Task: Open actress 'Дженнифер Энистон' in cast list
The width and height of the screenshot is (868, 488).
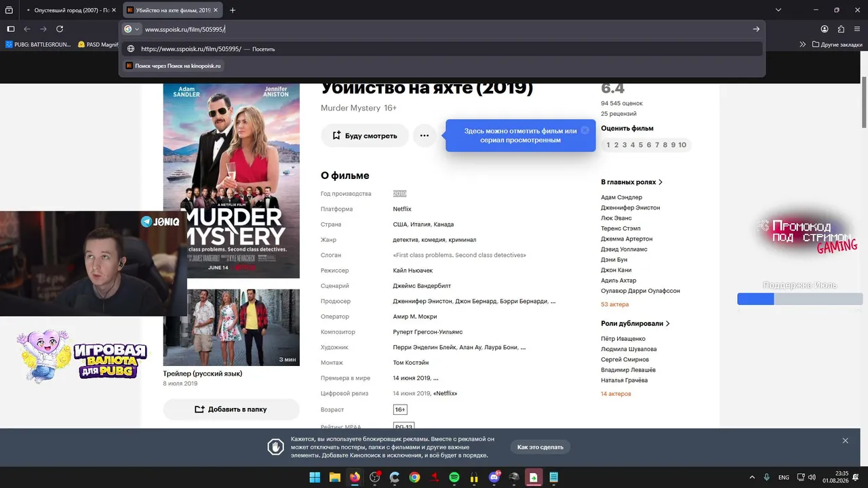Action: 630,208
